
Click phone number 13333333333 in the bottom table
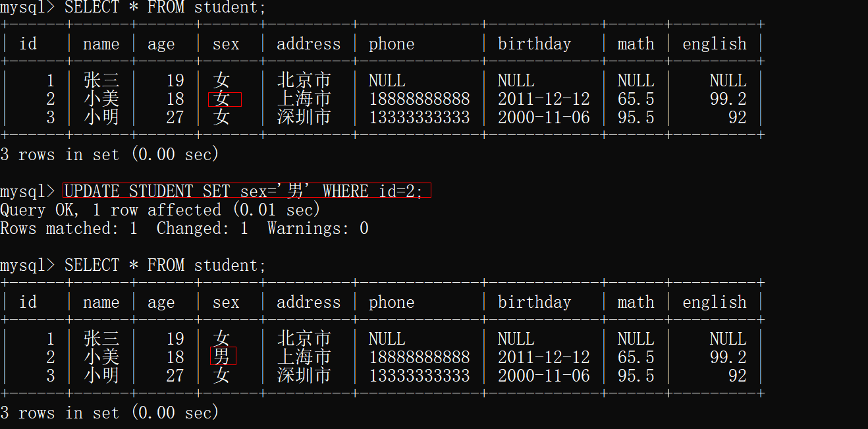419,375
